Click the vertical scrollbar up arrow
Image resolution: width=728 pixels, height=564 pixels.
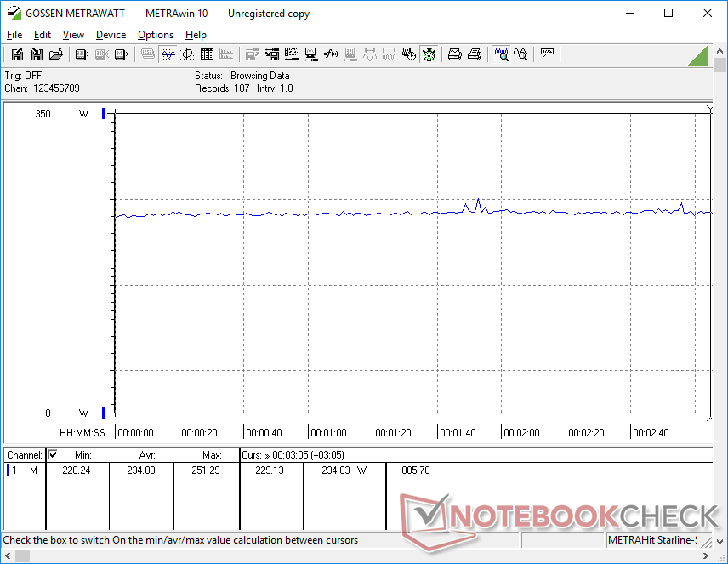click(x=720, y=51)
